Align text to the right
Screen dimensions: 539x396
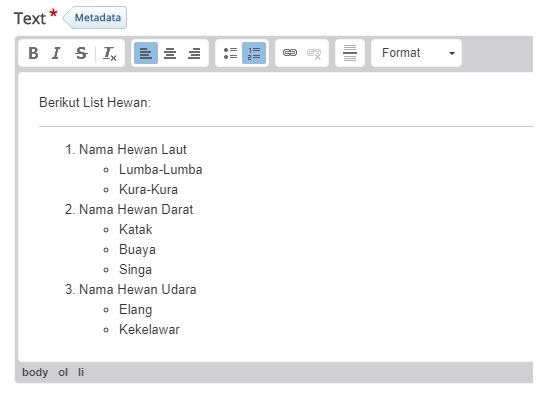(194, 53)
